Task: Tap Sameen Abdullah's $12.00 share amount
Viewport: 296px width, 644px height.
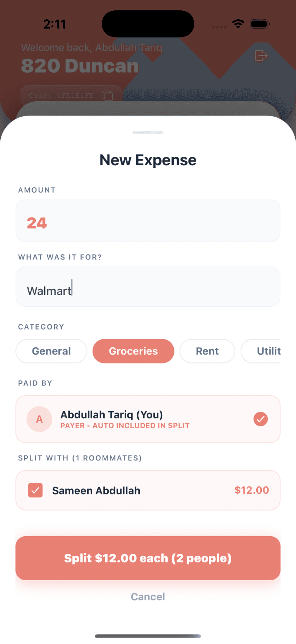Action: (x=252, y=490)
